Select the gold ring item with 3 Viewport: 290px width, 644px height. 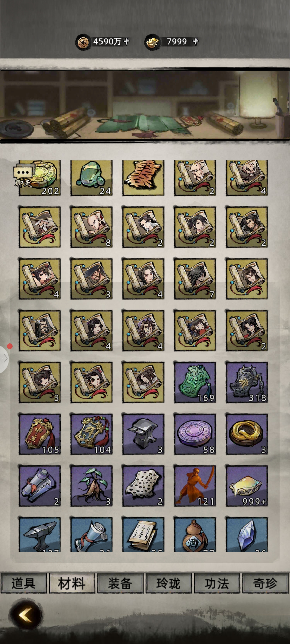point(247,434)
